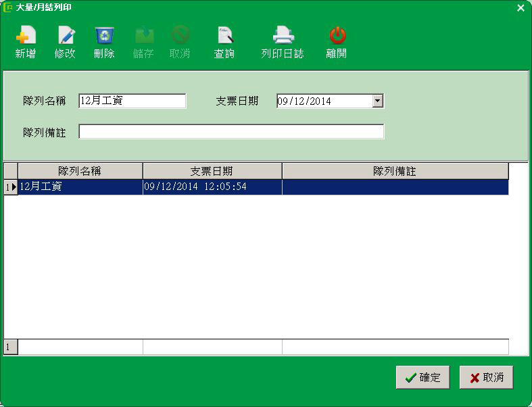Screen dimensions: 532x407
Task: Expand the 支票日期 date dropdown arrow
Action: pos(378,101)
